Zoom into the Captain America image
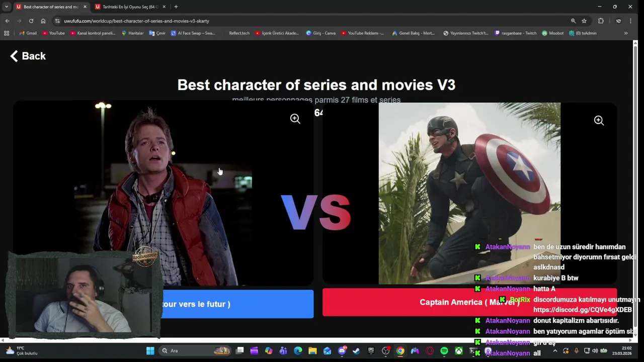This screenshot has height=362, width=644. pyautogui.click(x=599, y=120)
